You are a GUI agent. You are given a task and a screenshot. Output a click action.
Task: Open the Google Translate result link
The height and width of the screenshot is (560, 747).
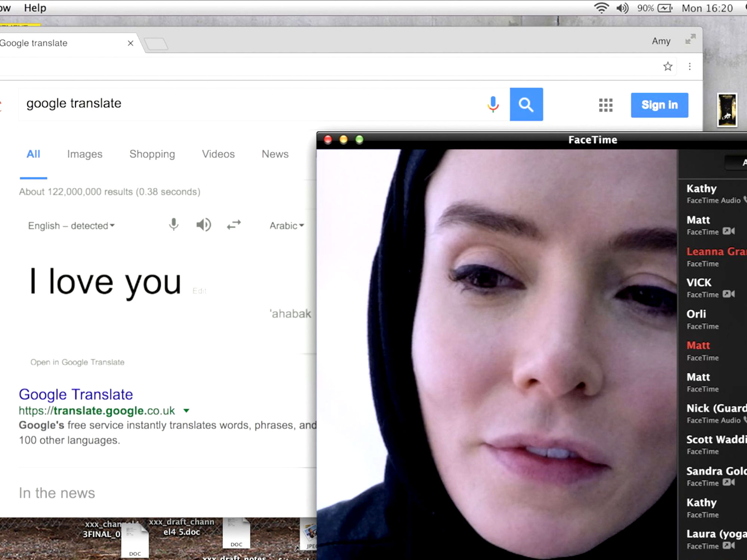click(76, 395)
